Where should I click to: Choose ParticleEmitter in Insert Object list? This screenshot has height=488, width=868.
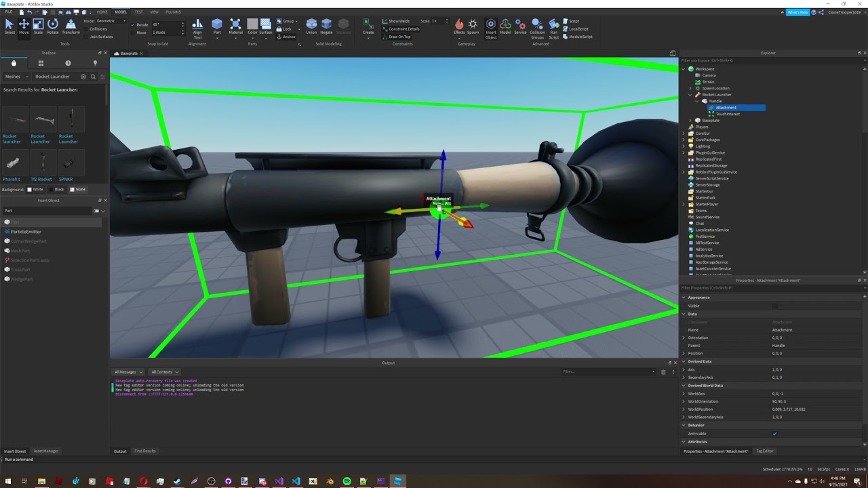coord(26,232)
